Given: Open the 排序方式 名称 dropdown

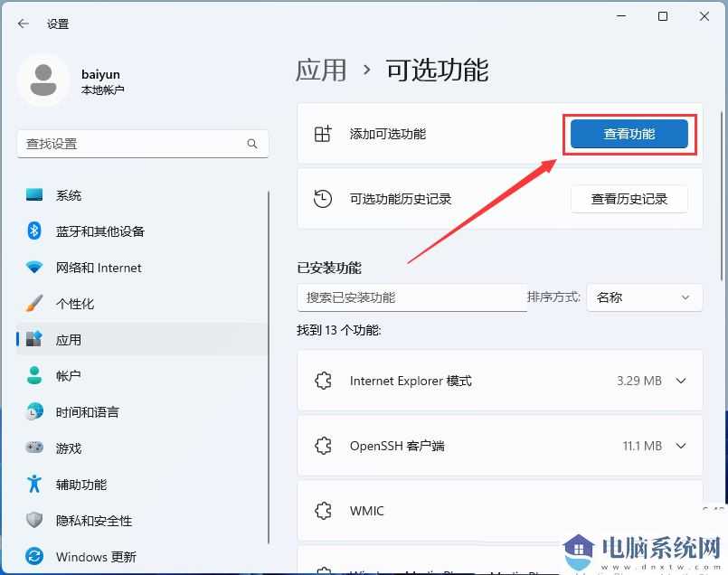Looking at the screenshot, I should click(644, 297).
